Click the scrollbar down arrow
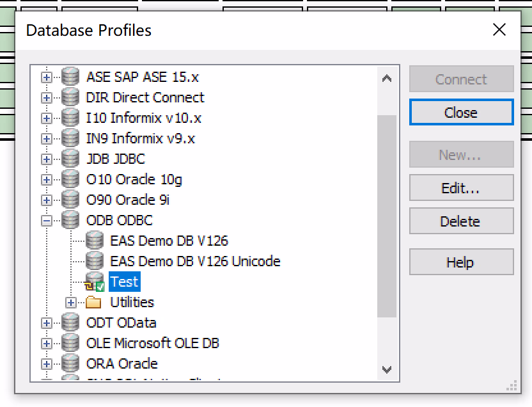532x407 pixels. [x=386, y=370]
